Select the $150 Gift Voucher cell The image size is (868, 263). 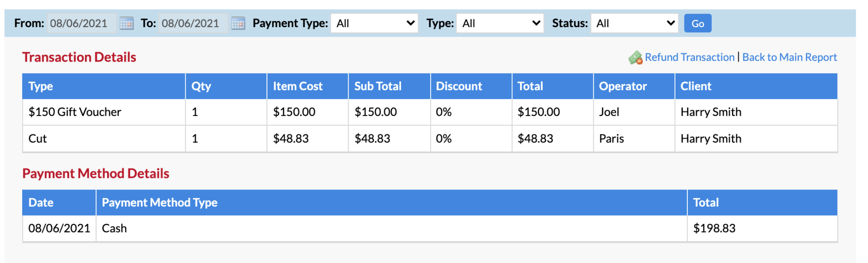pos(104,112)
